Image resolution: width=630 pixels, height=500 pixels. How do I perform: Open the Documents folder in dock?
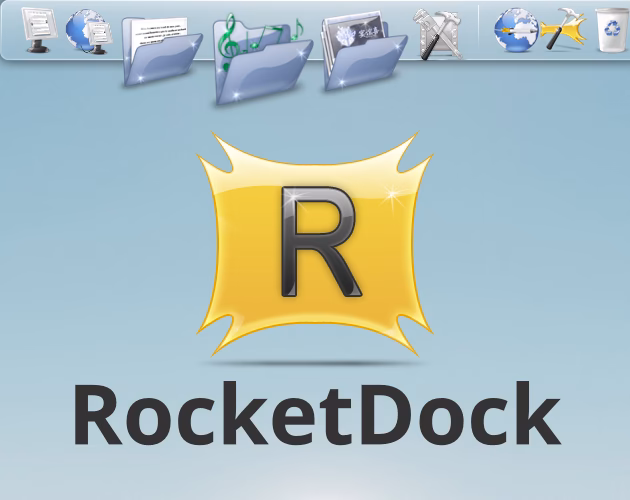tap(162, 51)
